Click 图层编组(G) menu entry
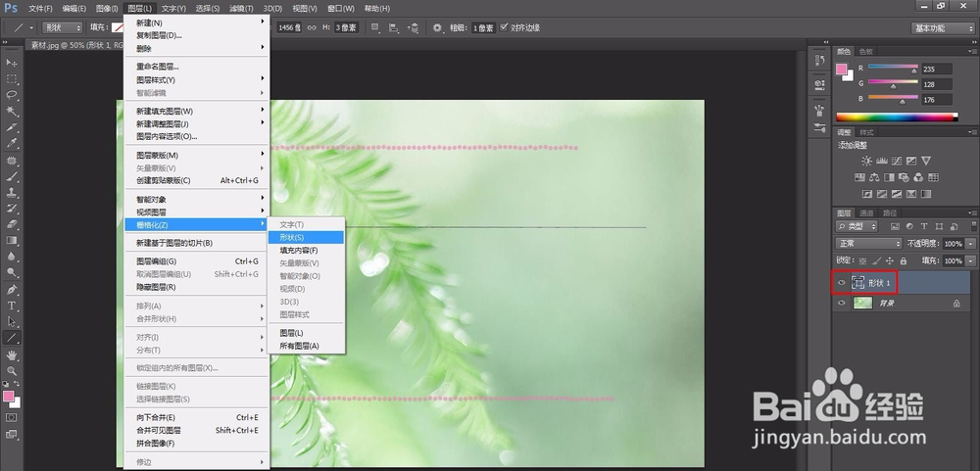The height and width of the screenshot is (471, 980). click(197, 261)
